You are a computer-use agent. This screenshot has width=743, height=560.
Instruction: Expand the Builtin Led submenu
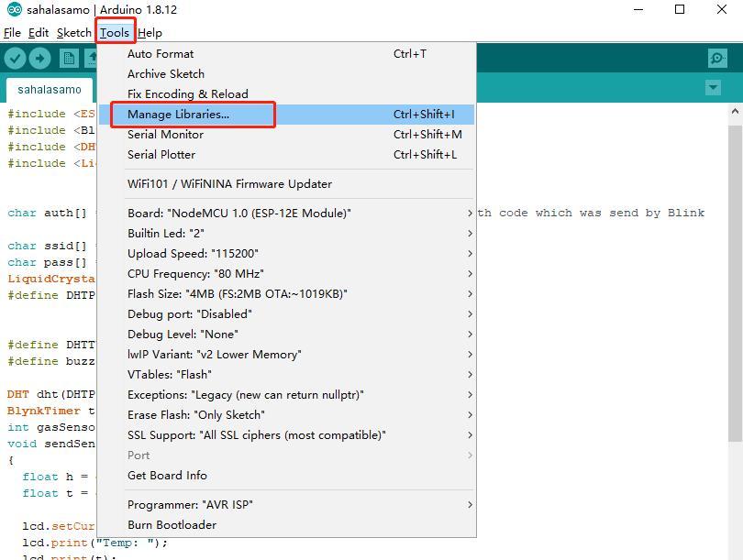[286, 234]
